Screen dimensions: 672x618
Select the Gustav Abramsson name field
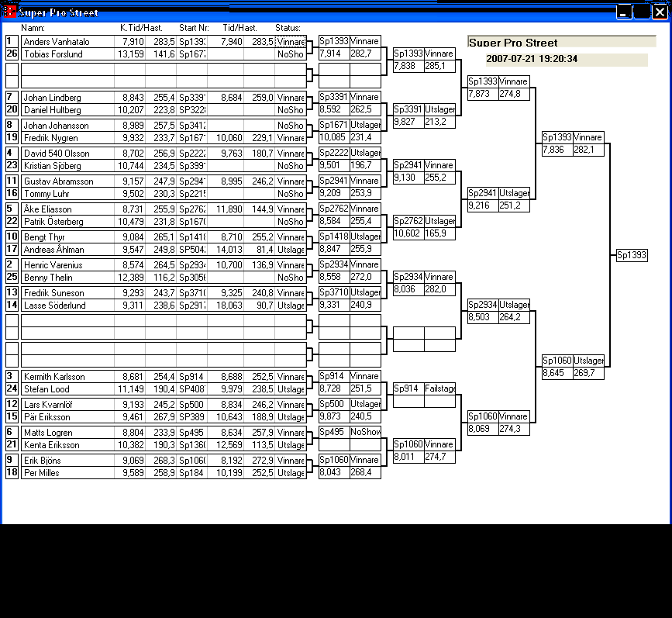pyautogui.click(x=67, y=181)
